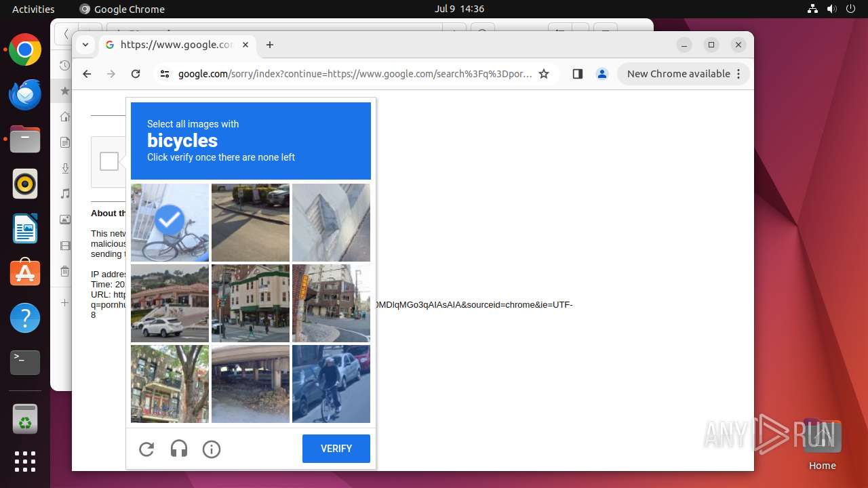Select the street corner brick building tile
Image resolution: width=868 pixels, height=488 pixels.
pyautogui.click(x=331, y=303)
